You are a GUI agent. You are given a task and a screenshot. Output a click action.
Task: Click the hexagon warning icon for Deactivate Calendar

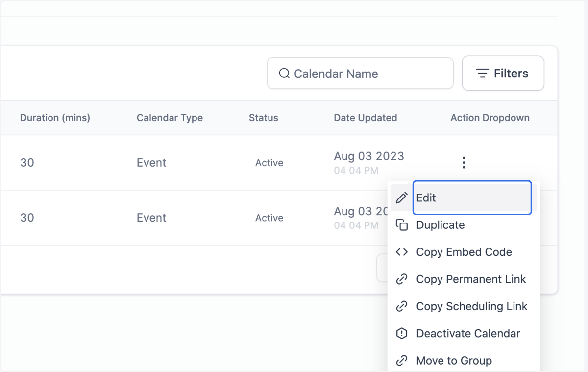coord(402,333)
